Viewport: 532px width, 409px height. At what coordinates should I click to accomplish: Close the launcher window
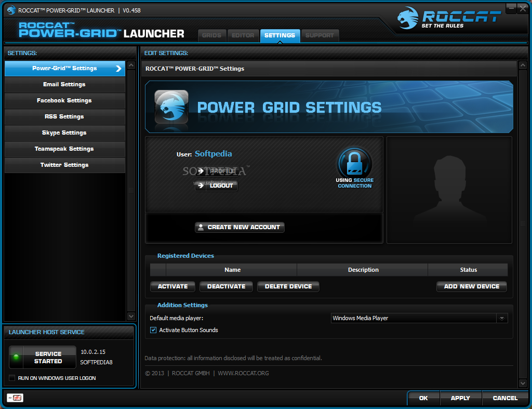pos(523,9)
